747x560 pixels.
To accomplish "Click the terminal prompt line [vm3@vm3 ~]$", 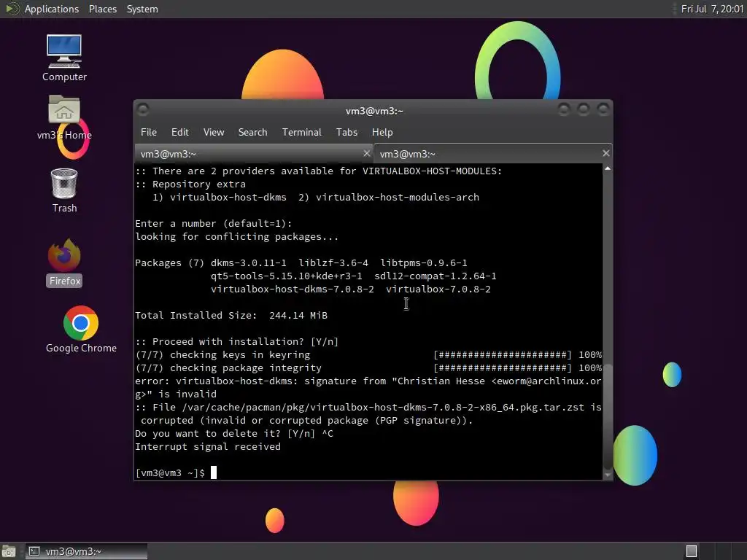I will [x=171, y=472].
